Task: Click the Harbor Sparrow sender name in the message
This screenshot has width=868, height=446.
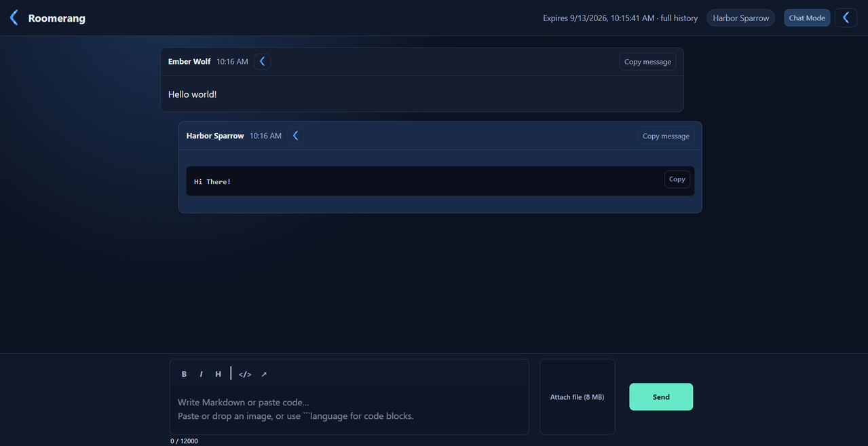Action: (x=215, y=136)
